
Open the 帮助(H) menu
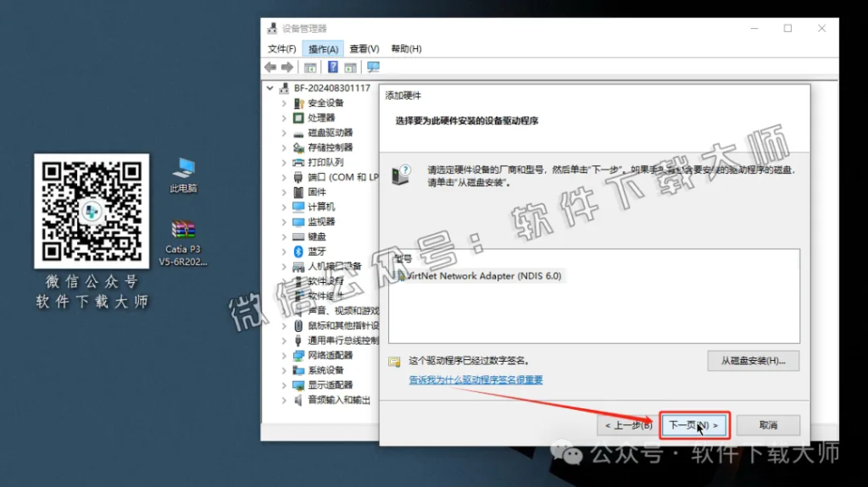tap(406, 49)
